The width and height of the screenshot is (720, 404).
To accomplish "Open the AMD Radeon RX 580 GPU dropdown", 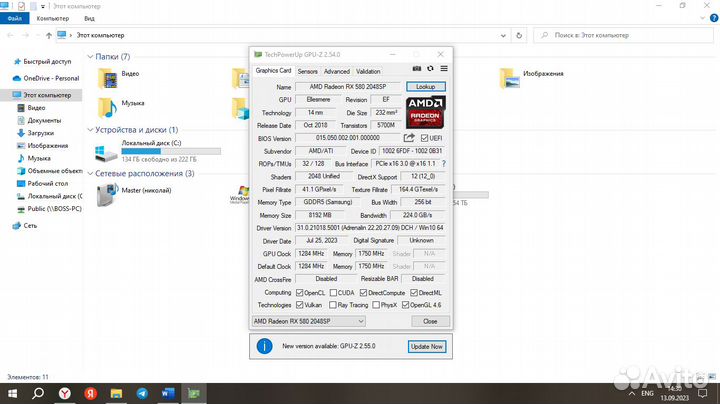I will tap(325, 321).
